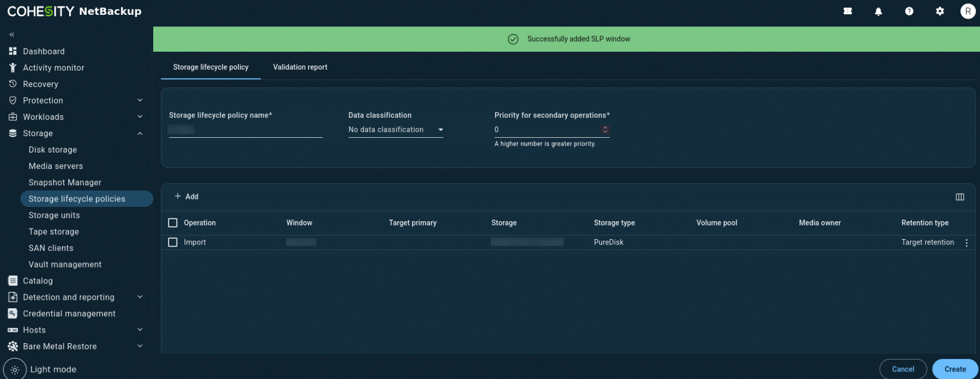The image size is (980, 379).
Task: Click the Window column header
Action: tap(299, 223)
